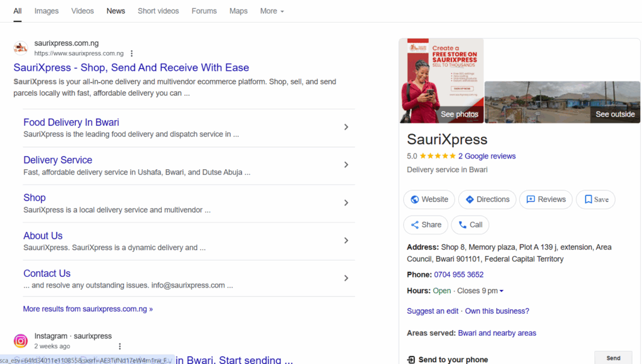
Task: Save SauriXpress with bookmark button
Action: point(596,200)
